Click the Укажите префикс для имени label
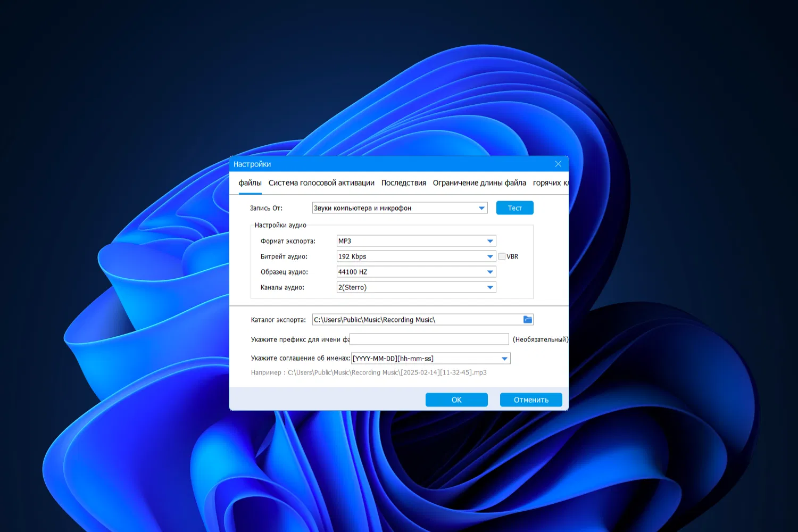 click(300, 339)
